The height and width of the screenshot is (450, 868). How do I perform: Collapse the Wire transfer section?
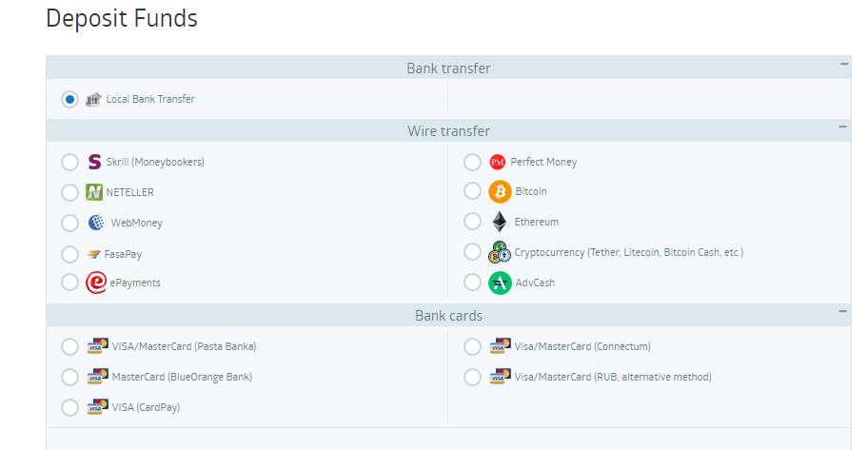842,127
